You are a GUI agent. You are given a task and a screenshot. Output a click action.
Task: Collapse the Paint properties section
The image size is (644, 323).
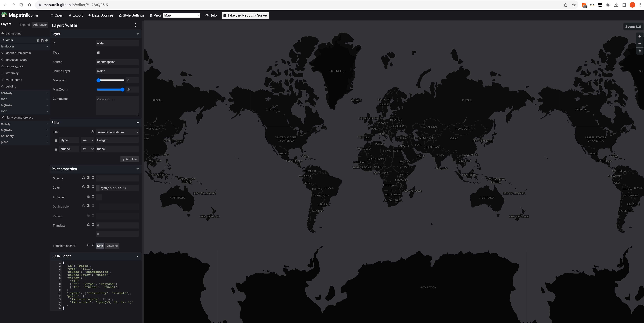(x=138, y=169)
